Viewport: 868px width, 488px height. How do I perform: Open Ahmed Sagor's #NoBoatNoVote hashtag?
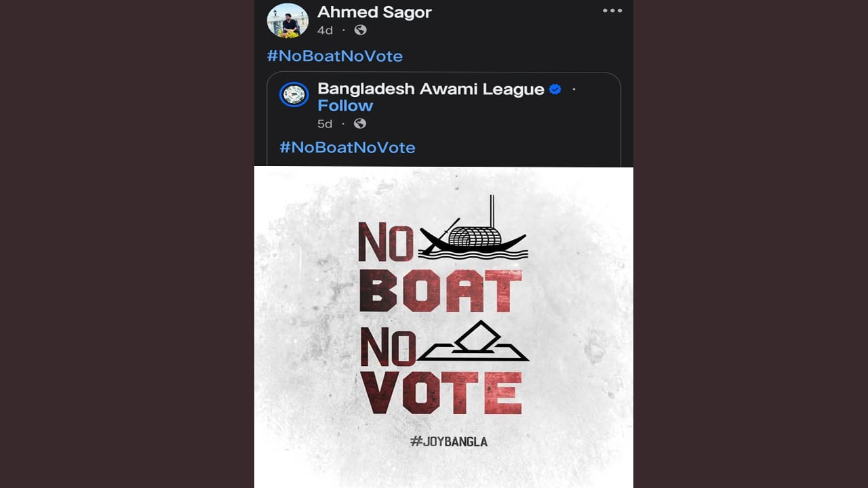click(335, 56)
